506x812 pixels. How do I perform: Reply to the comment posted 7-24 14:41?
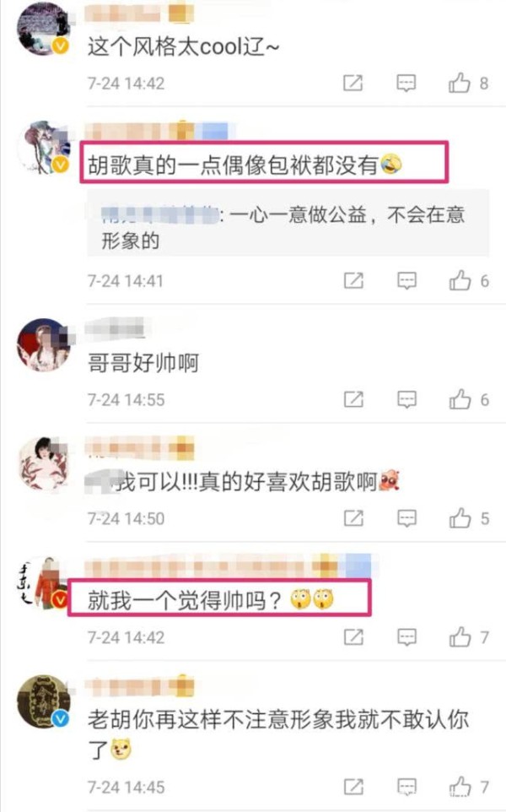tap(406, 281)
